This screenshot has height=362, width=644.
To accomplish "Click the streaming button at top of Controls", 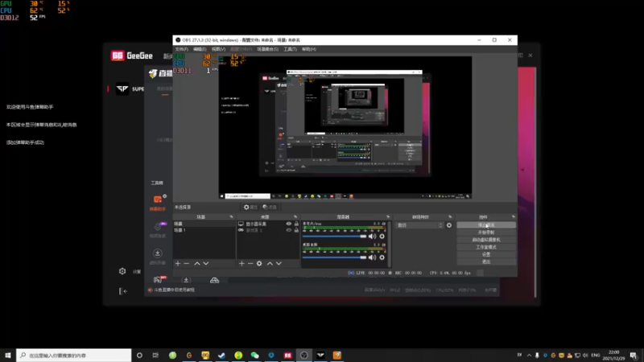I will tap(486, 225).
